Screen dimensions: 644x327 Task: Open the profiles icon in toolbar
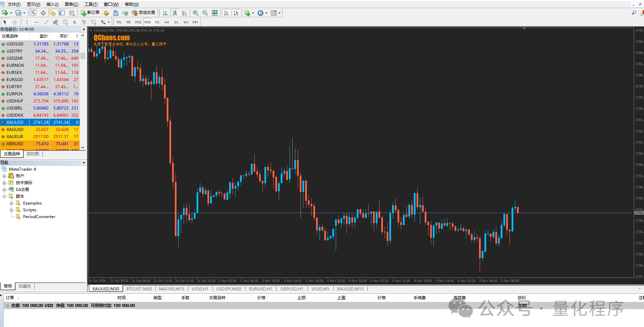(x=18, y=13)
